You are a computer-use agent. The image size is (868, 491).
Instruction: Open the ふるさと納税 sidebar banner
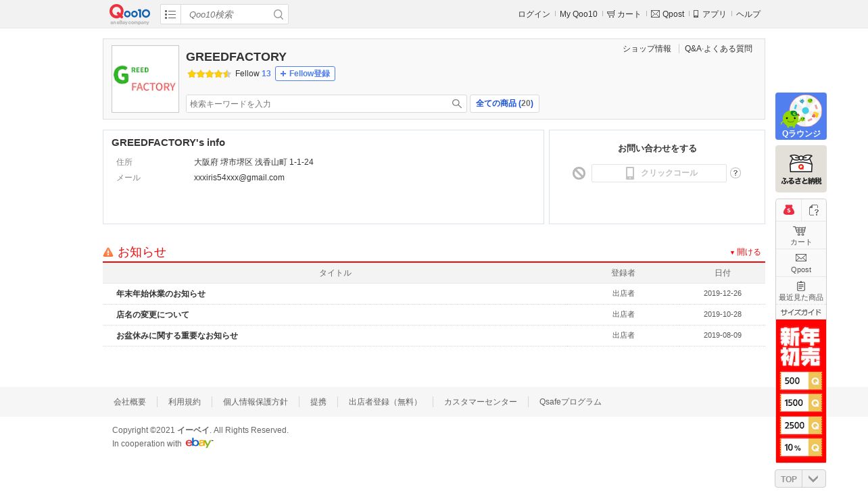coord(801,169)
